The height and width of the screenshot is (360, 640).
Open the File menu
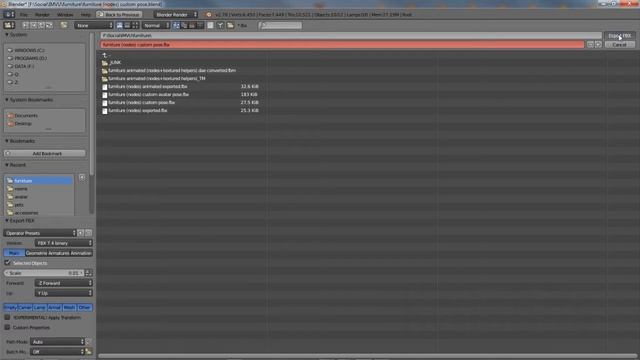pyautogui.click(x=24, y=14)
